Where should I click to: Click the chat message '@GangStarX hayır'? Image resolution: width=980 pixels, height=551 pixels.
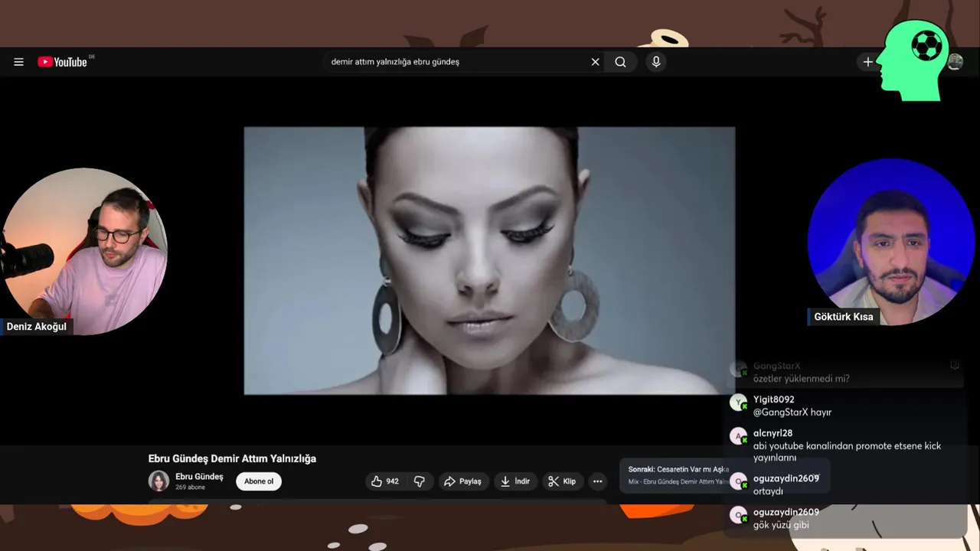(x=792, y=412)
